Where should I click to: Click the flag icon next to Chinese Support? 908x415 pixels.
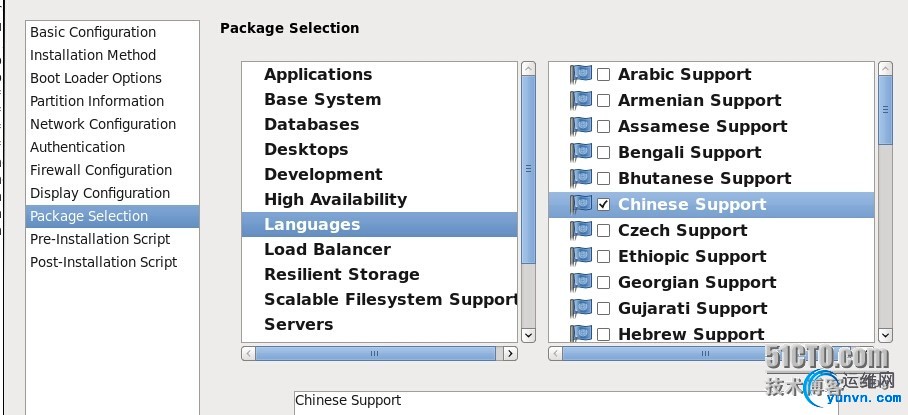tap(581, 204)
